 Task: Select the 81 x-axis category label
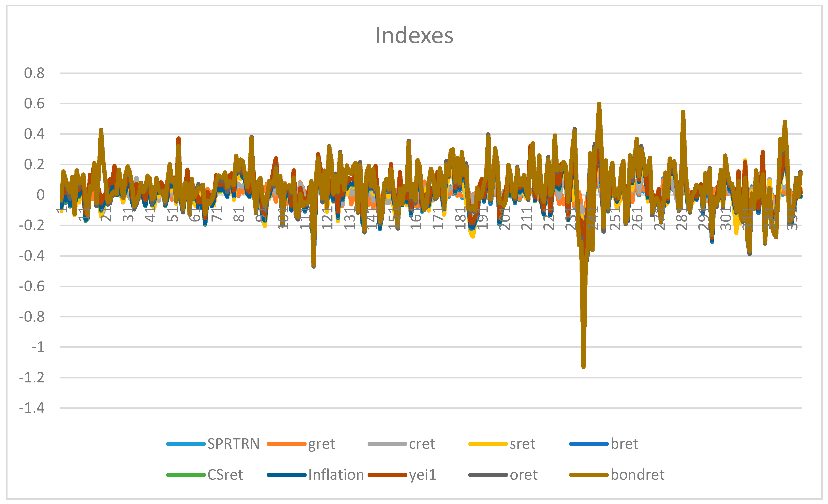click(x=239, y=214)
